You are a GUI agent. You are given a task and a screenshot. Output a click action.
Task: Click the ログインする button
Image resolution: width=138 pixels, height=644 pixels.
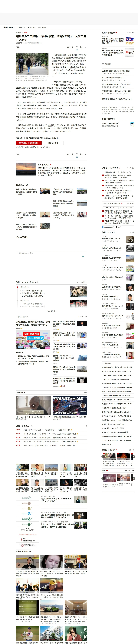tap(53, 143)
